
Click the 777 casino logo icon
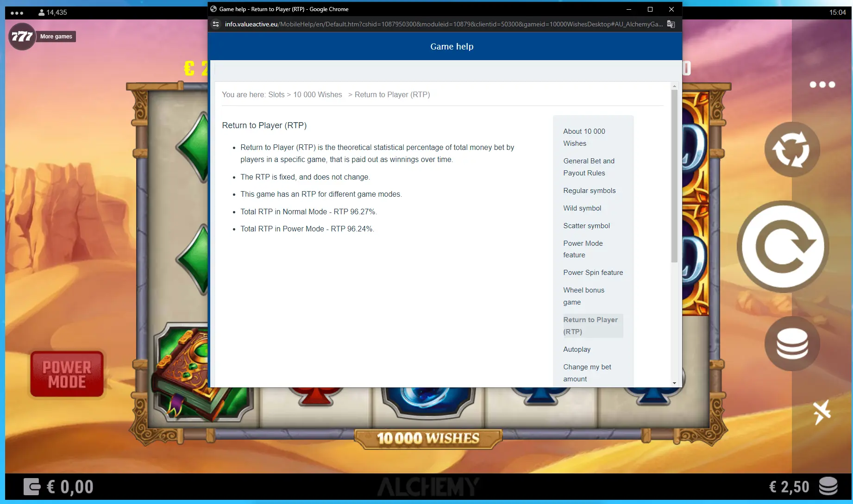coord(22,37)
